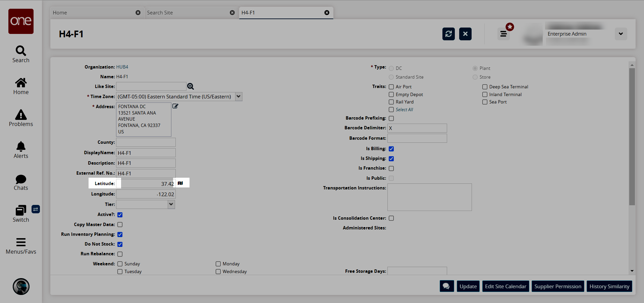
Task: Click the form's vertical scrollbar
Action: point(632,136)
